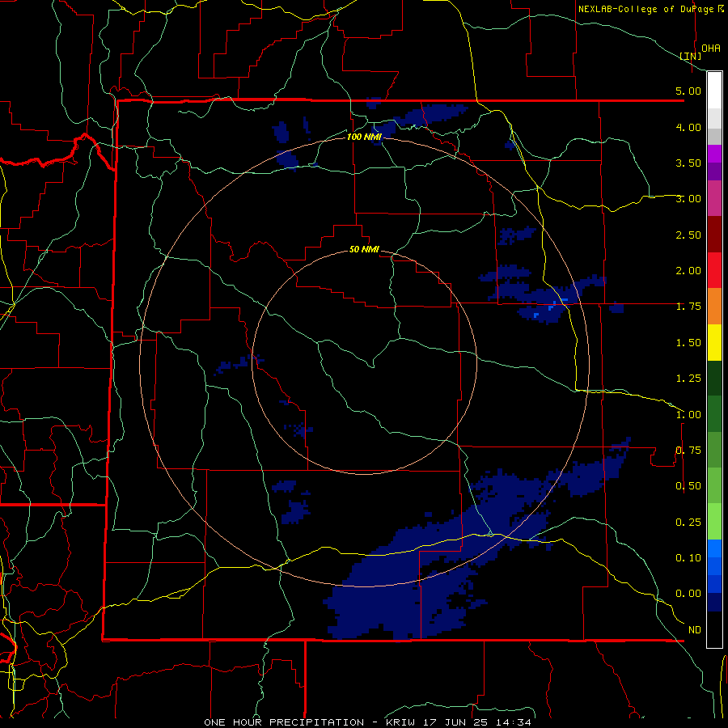Click the 0.75 scale value
This screenshot has height=728, width=728.
pyautogui.click(x=688, y=451)
